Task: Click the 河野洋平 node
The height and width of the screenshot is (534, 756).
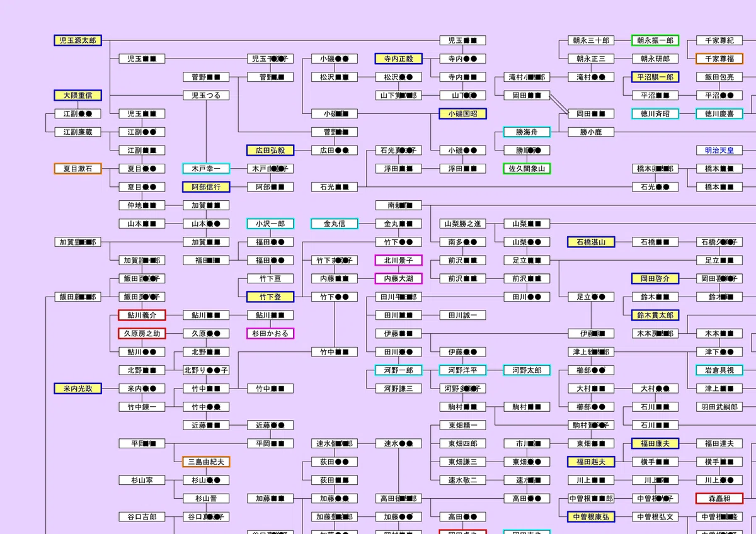Action: coord(463,370)
